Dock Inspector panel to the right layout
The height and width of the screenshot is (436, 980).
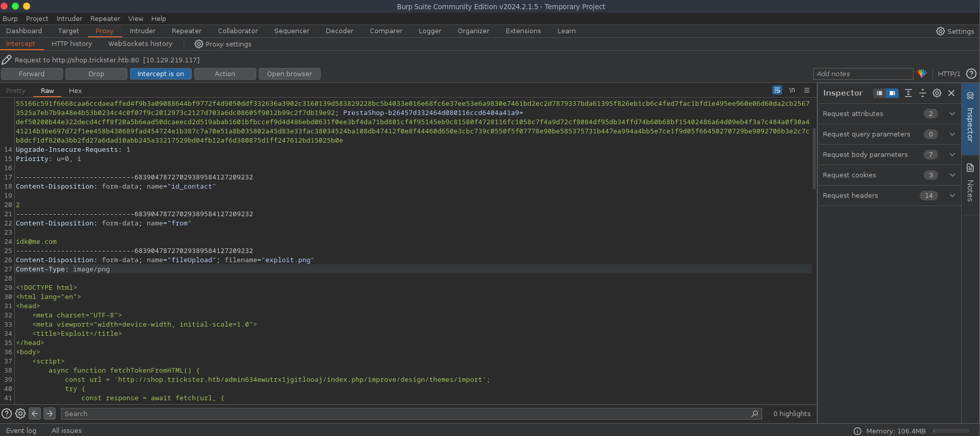pos(892,93)
